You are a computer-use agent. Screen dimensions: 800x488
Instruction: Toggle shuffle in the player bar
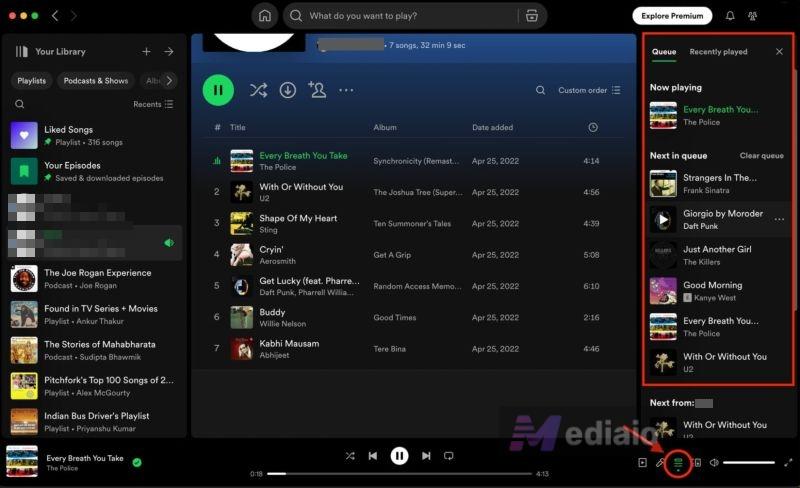click(x=350, y=456)
